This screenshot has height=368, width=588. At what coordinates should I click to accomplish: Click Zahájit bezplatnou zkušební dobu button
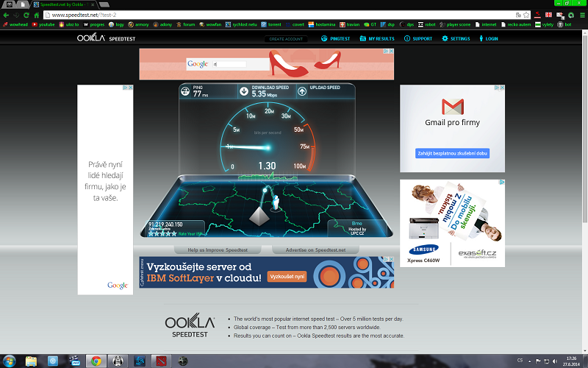[x=452, y=153]
